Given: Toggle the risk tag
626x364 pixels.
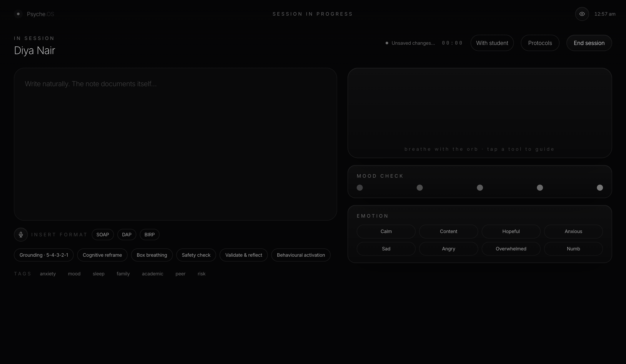Looking at the screenshot, I should tap(201, 273).
